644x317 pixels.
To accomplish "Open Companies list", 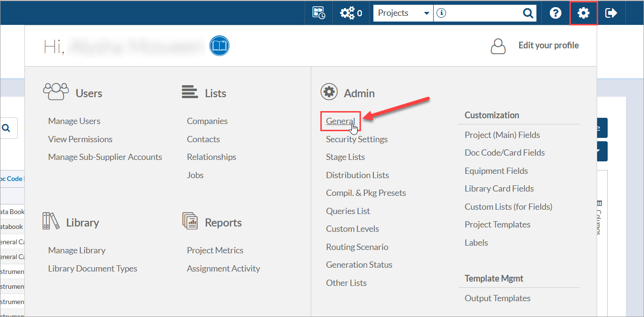I will click(207, 121).
